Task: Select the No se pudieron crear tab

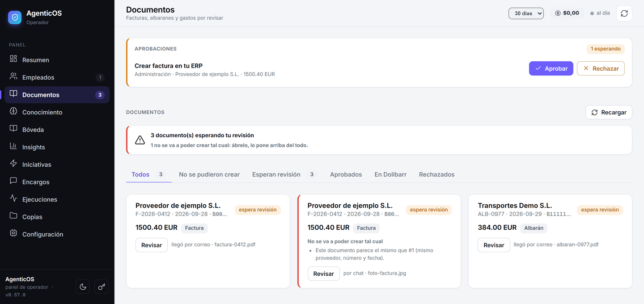Action: click(x=209, y=174)
